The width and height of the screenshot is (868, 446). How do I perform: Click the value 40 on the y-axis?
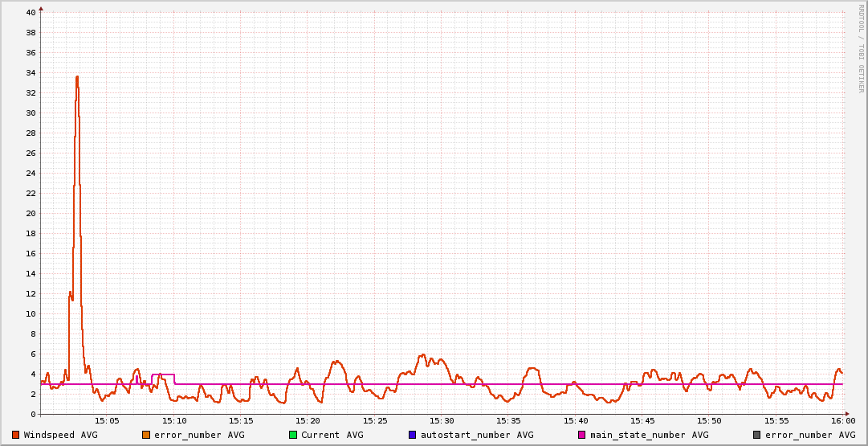click(30, 13)
